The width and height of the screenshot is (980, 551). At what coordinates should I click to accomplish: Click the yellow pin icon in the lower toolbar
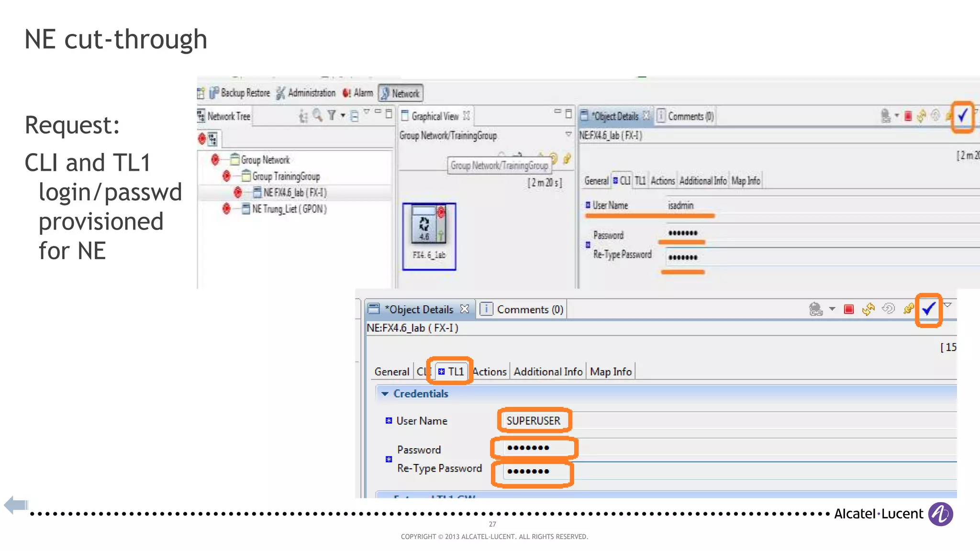click(x=908, y=309)
